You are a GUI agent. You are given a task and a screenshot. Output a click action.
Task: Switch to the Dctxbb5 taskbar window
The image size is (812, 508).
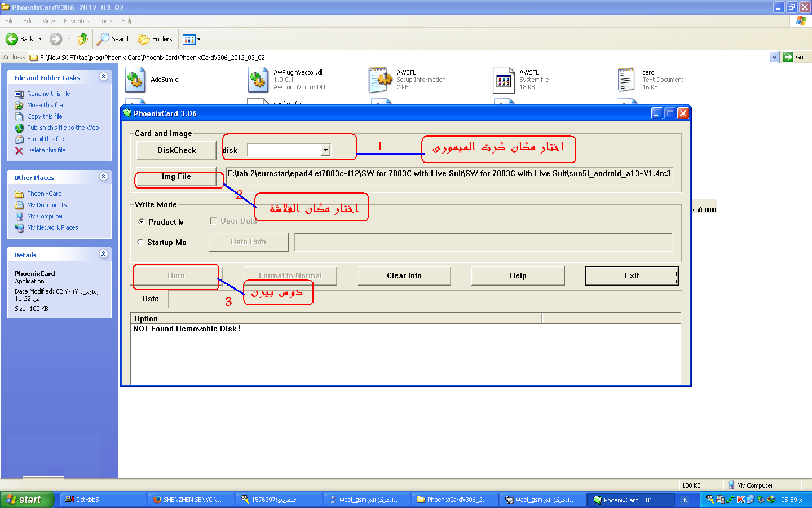tap(103, 500)
